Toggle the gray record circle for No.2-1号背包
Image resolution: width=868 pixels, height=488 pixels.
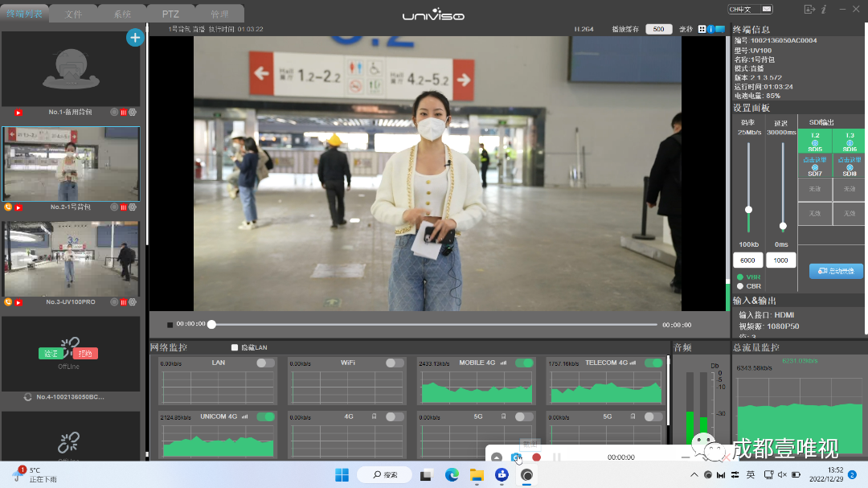pos(114,207)
